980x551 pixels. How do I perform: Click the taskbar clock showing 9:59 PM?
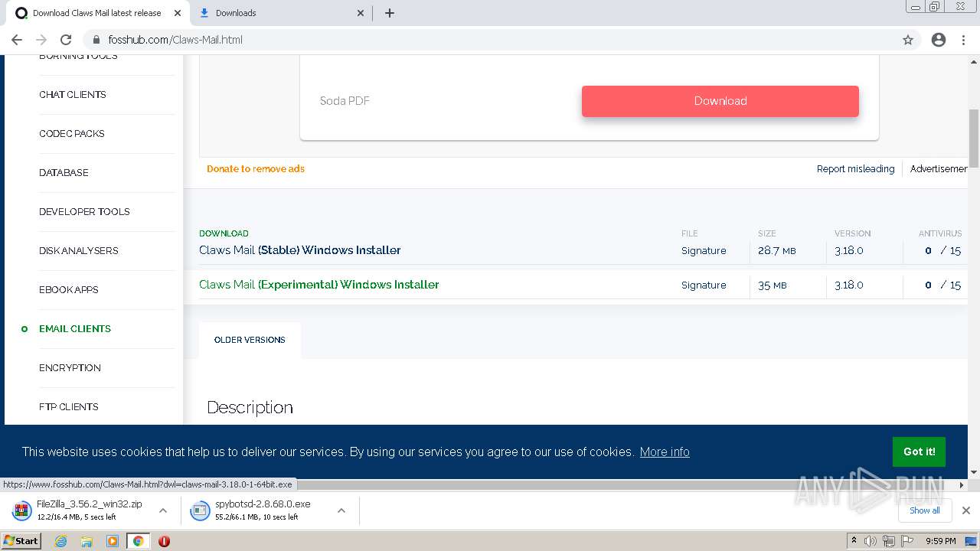(940, 541)
